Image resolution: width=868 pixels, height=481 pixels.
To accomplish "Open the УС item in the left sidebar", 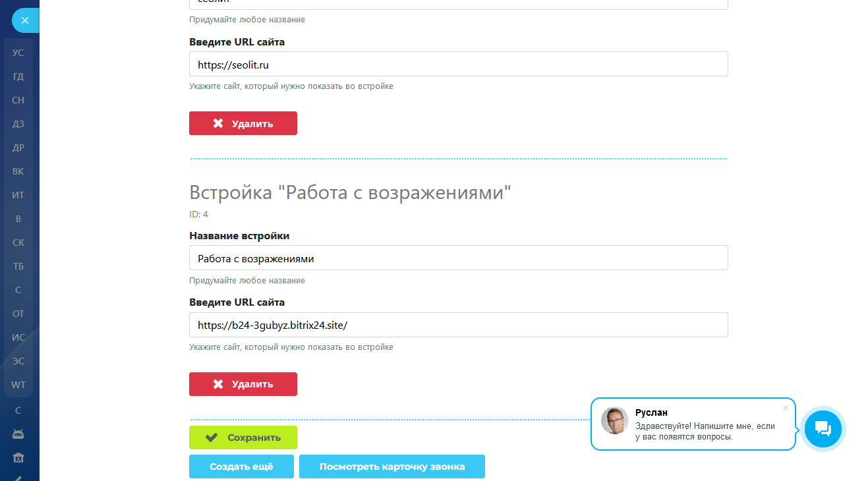I will click(x=18, y=53).
